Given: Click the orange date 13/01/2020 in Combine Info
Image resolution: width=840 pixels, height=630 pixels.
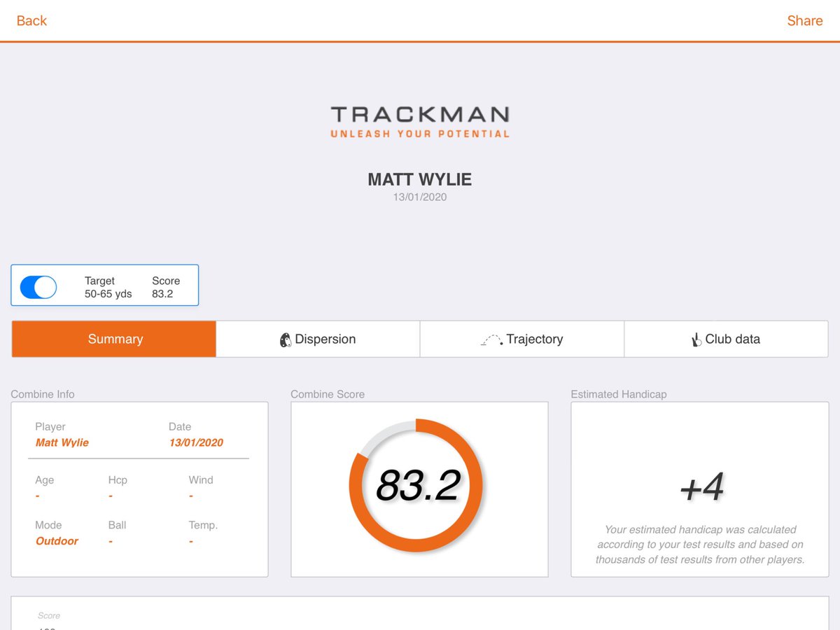Looking at the screenshot, I should pyautogui.click(x=196, y=442).
